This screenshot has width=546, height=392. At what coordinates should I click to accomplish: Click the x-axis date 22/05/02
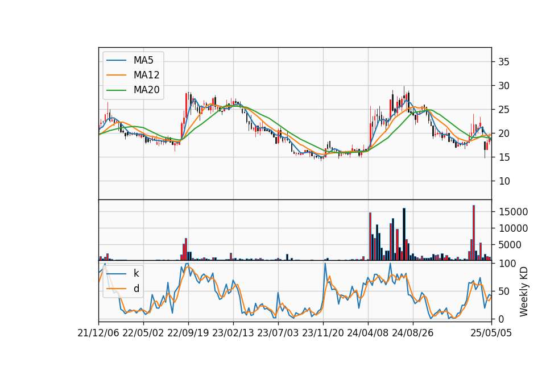143,333
